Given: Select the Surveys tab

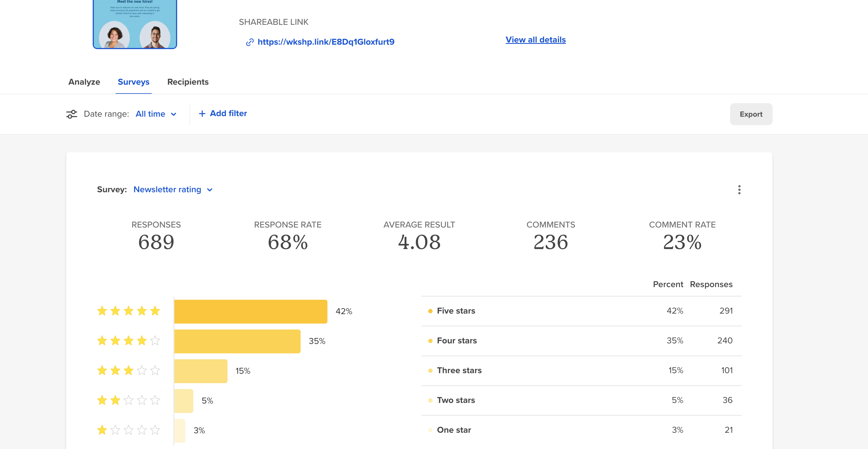Looking at the screenshot, I should [x=134, y=82].
